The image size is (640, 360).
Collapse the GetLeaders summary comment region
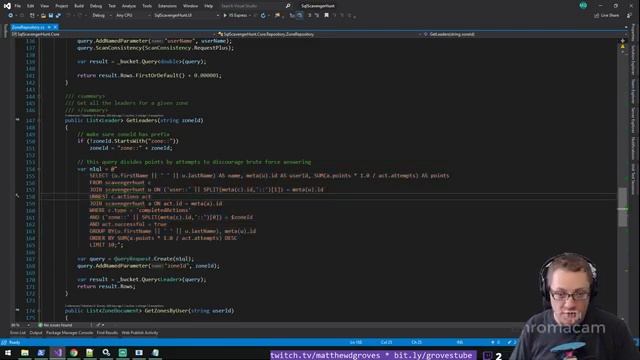tap(39, 96)
